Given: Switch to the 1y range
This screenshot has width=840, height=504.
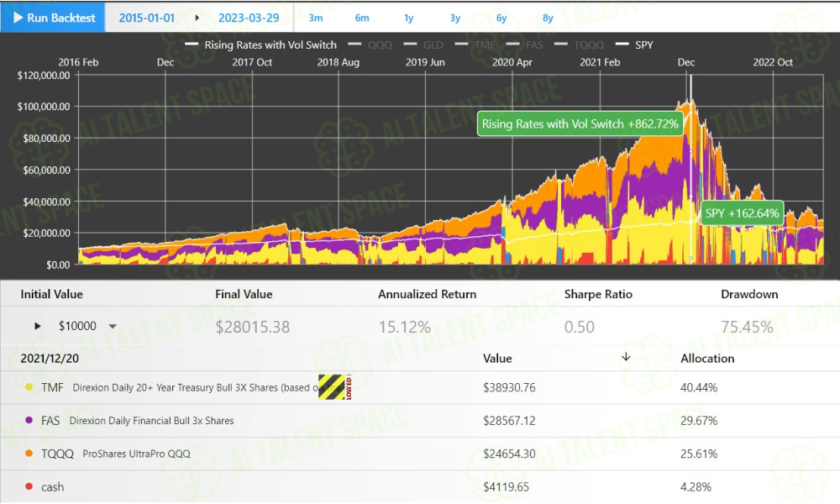Looking at the screenshot, I should click(x=409, y=18).
